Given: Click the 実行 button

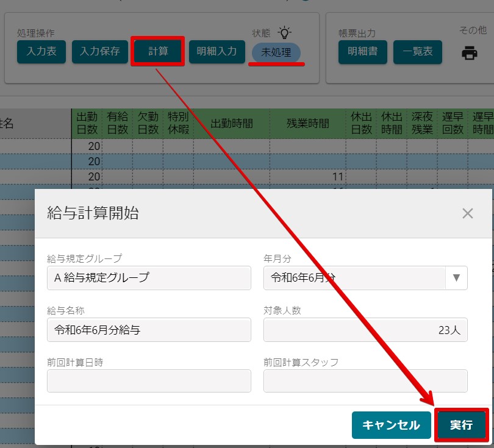Looking at the screenshot, I should point(462,425).
